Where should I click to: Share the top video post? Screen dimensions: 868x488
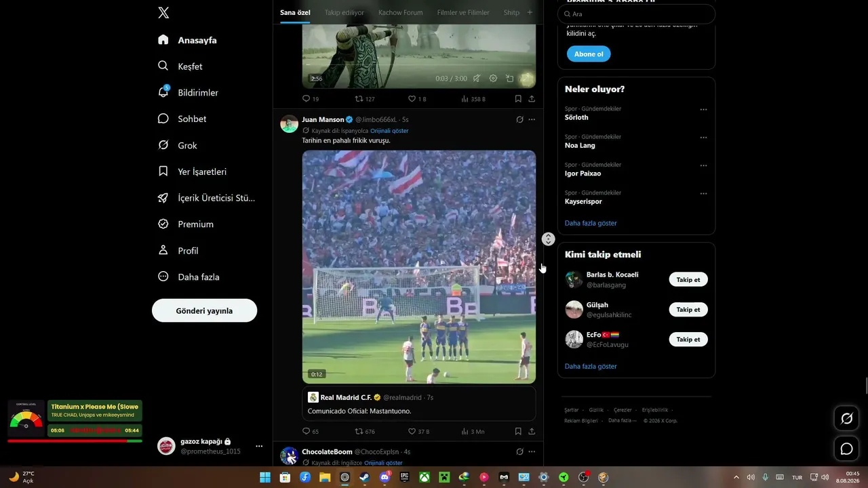coord(532,99)
